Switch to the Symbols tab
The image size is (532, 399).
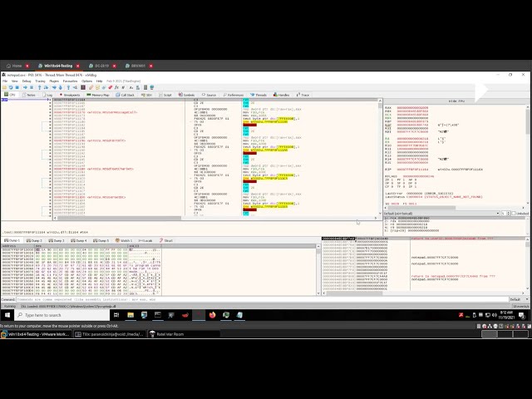point(186,95)
